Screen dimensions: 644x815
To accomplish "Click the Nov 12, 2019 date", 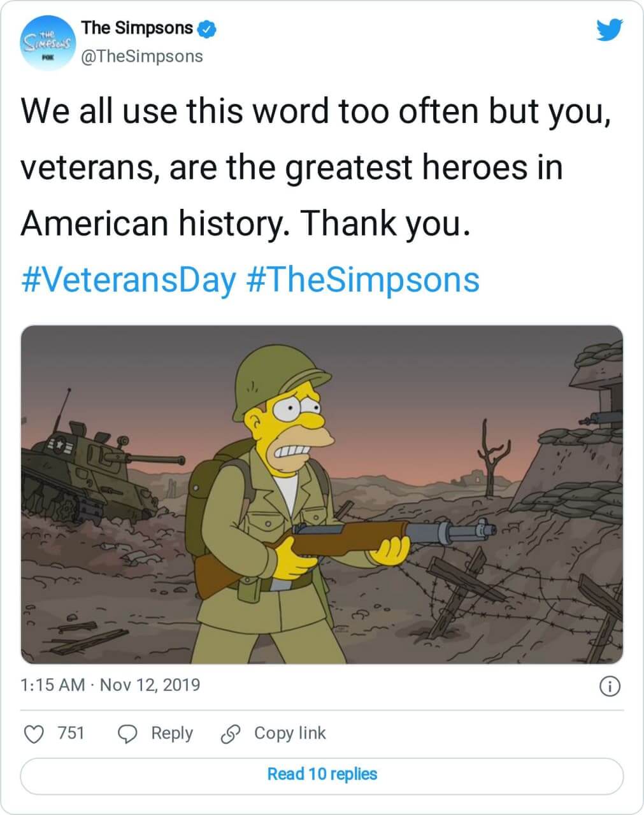I will tap(150, 684).
